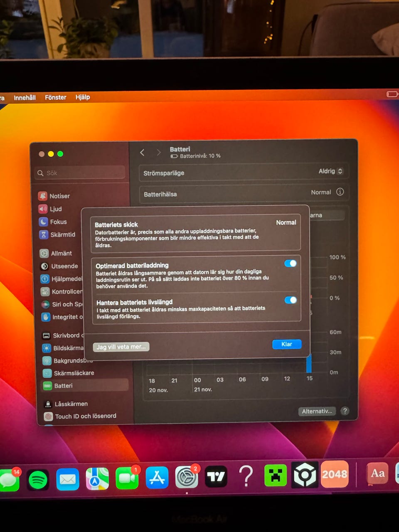
Task: Open Maps from the Dock
Action: pyautogui.click(x=97, y=479)
